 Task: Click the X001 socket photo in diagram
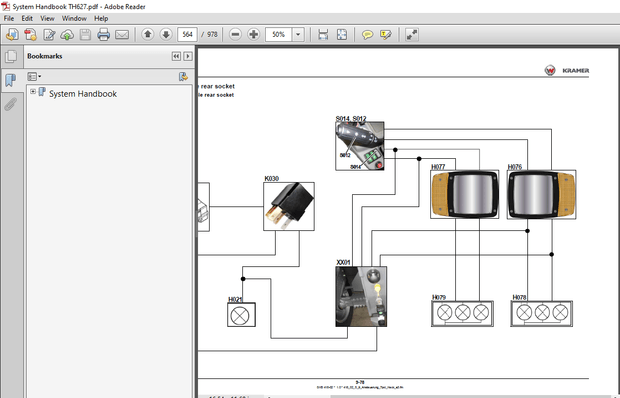[x=361, y=296]
